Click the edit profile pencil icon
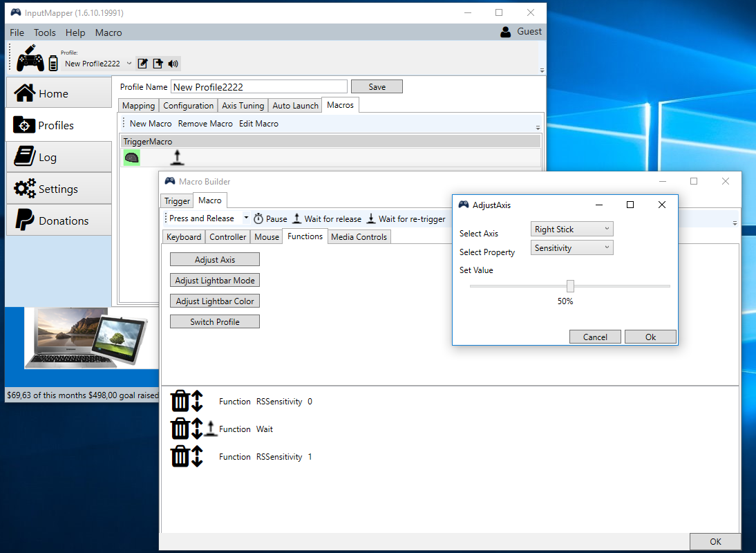Viewport: 756px width, 553px height. pos(142,64)
